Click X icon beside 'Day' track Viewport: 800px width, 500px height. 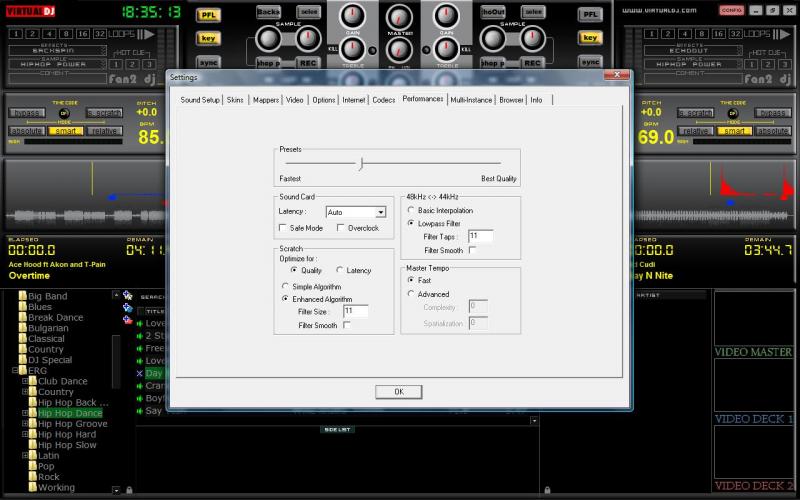pyautogui.click(x=139, y=373)
